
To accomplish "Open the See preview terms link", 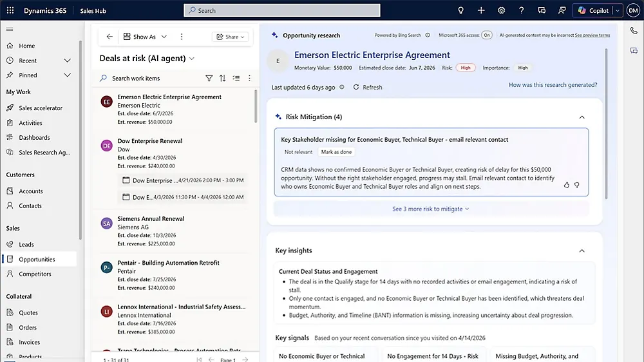I will (592, 35).
